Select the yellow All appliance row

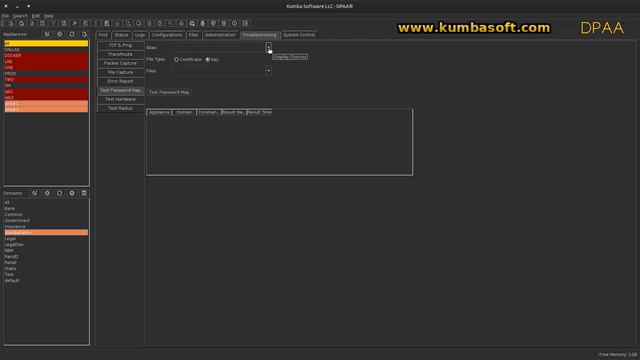pyautogui.click(x=46, y=43)
